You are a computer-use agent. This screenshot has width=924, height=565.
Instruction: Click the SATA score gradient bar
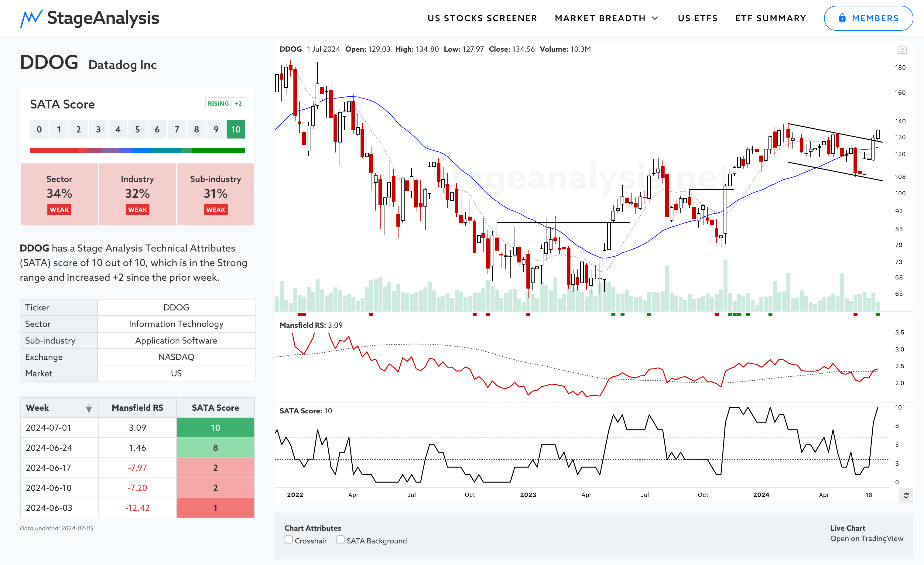pyautogui.click(x=137, y=151)
